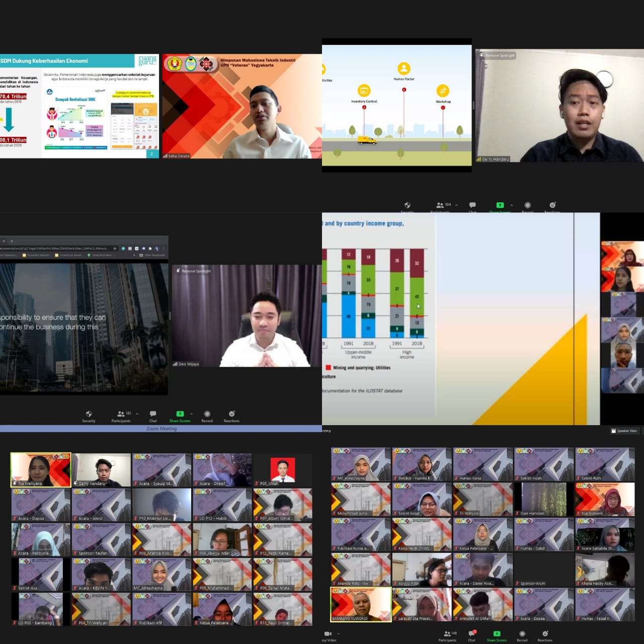This screenshot has width=644, height=644.
Task: Open Share Screen options caret beside 181 toolbar
Action: (191, 414)
